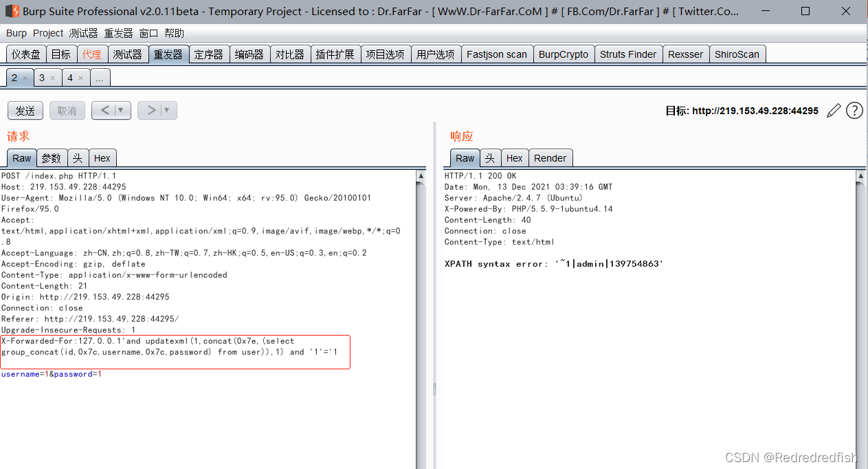The height and width of the screenshot is (469, 868).
Task: Switch to the 代理 tab
Action: (91, 54)
